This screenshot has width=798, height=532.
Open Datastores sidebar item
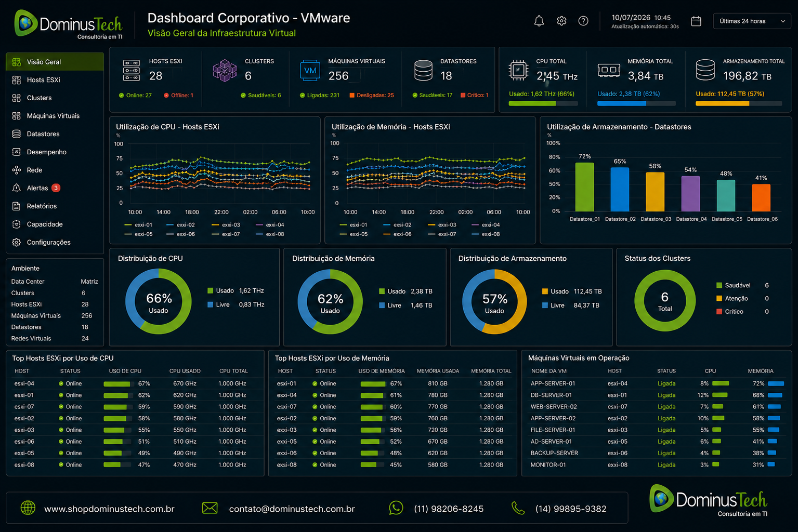point(55,134)
